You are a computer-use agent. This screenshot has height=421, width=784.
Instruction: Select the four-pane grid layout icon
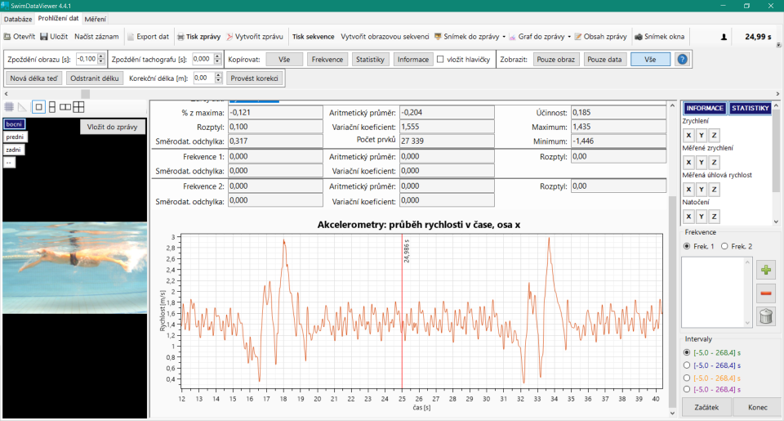point(78,107)
